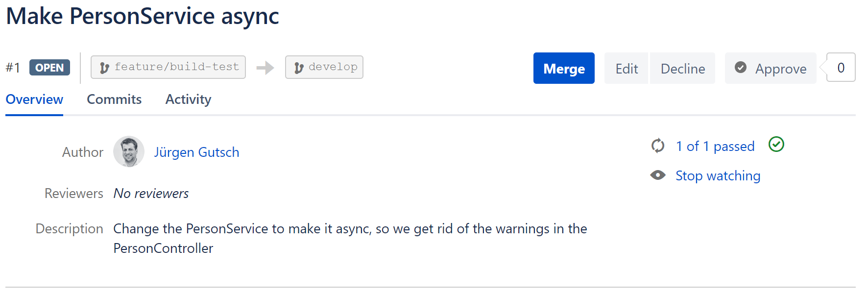Click the feature/build-test source branch label

tap(176, 67)
